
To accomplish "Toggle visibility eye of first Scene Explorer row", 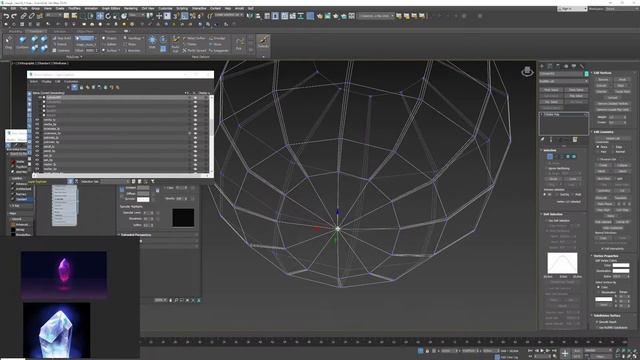I will pyautogui.click(x=40, y=98).
